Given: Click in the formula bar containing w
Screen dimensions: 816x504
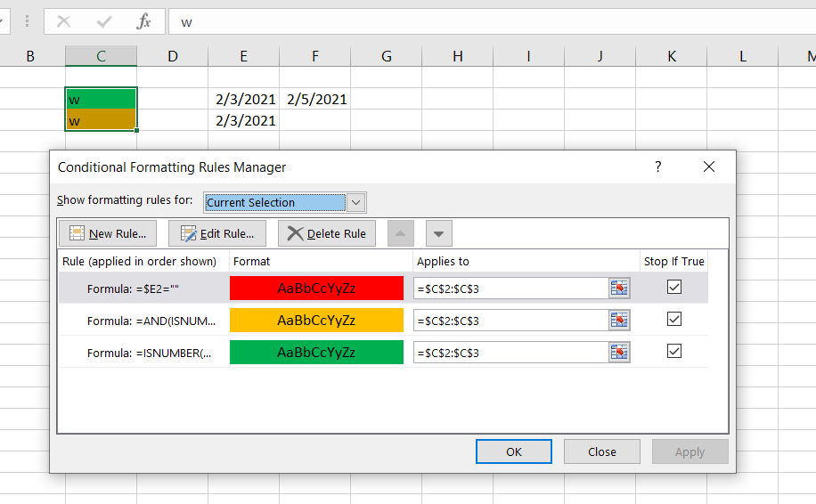Looking at the screenshot, I should 492,22.
